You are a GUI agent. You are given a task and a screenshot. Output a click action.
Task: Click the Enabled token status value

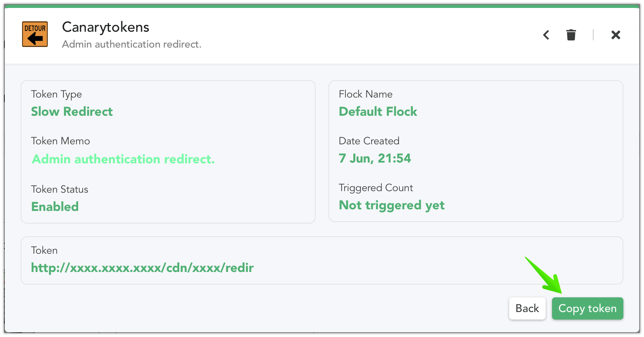coord(55,207)
